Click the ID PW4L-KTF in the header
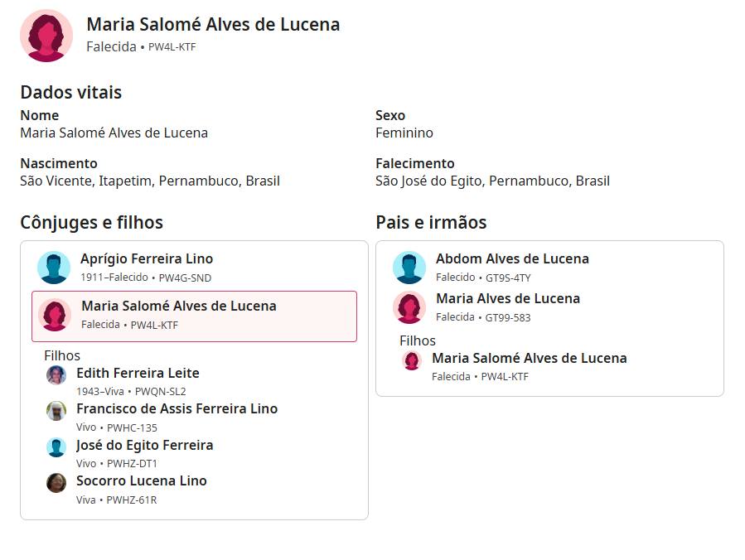Viewport: 745px width, 560px height. 172,47
